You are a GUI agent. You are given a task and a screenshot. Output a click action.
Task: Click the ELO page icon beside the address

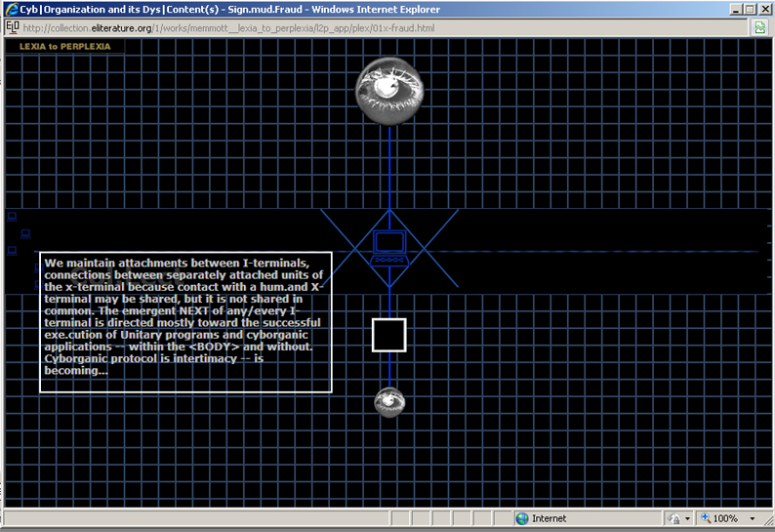click(x=13, y=27)
